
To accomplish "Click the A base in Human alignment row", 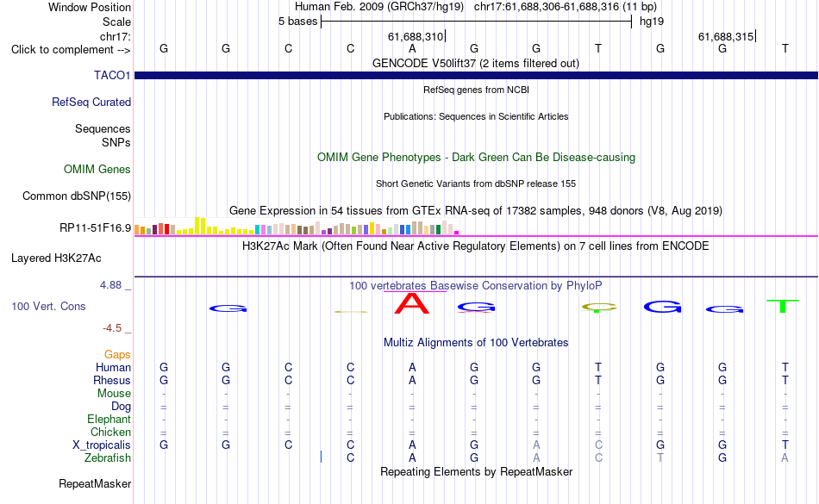I will 412,367.
